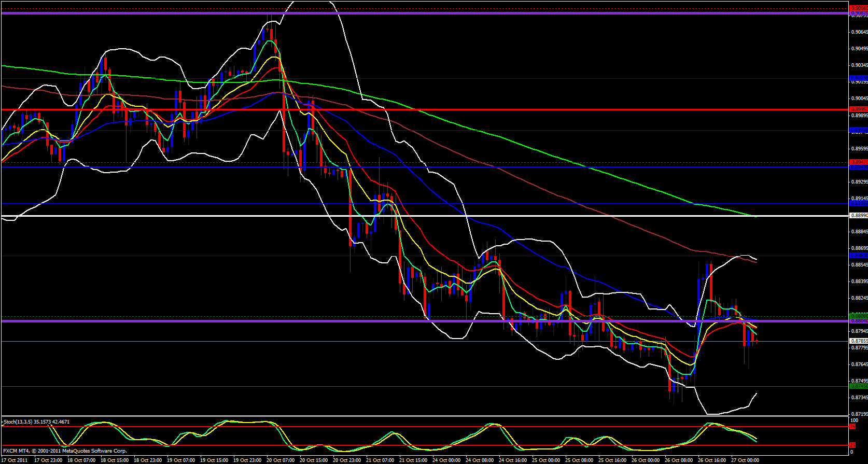Viewport: 868px width, 464px height.
Task: Click the 26 Oct 16:00 time label
Action: click(711, 460)
